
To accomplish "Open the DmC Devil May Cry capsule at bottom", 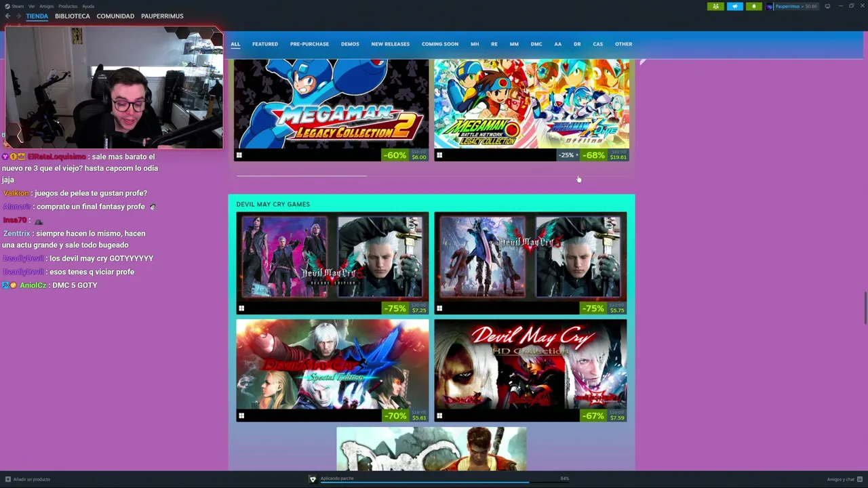I will tap(431, 449).
